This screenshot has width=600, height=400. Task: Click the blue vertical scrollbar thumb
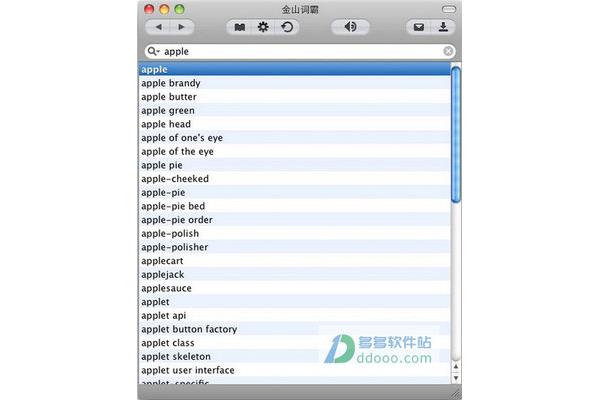pos(456,134)
